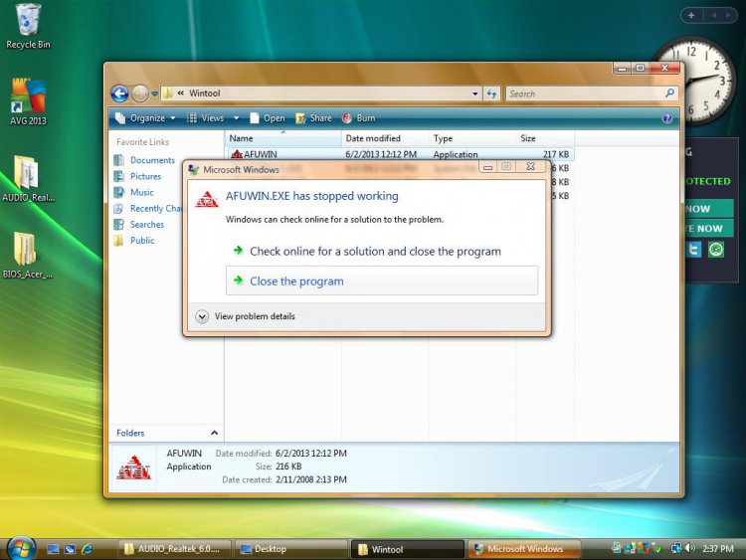746x560 pixels.
Task: Click the AFUWIN icon in error dialog
Action: [x=207, y=199]
